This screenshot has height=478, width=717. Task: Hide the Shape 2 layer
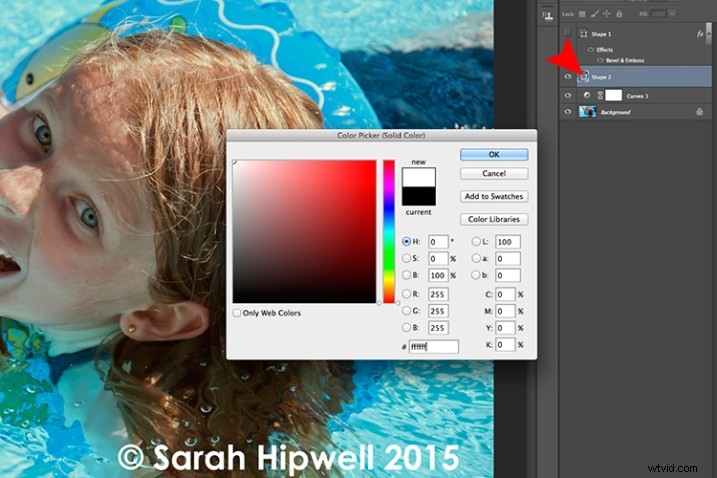pyautogui.click(x=567, y=77)
